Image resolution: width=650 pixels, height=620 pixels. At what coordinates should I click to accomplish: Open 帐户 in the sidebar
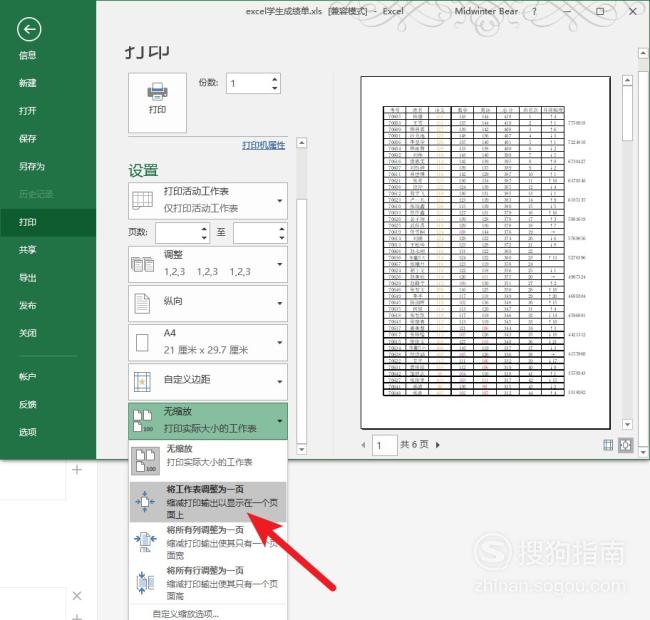tap(27, 377)
